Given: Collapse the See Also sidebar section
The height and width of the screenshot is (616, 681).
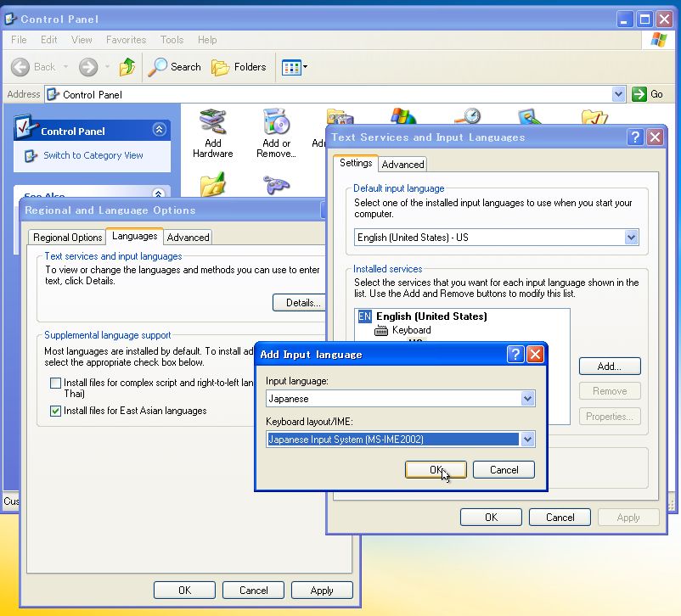Looking at the screenshot, I should coord(159,193).
